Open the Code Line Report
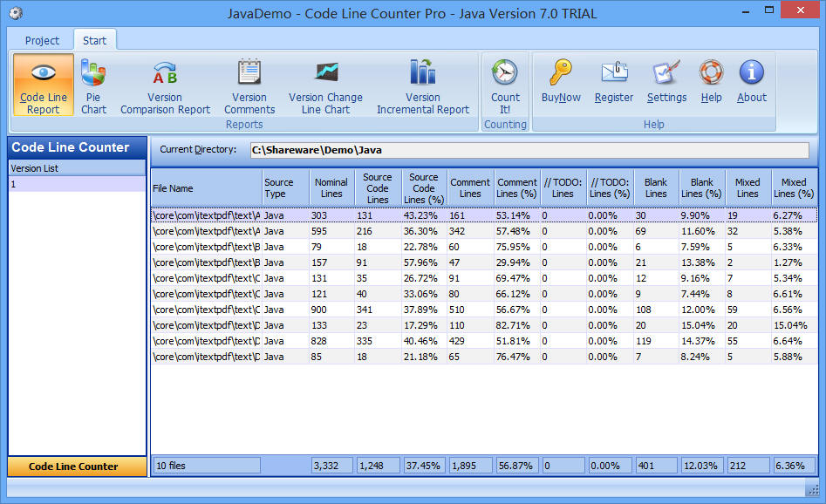The height and width of the screenshot is (504, 826). click(42, 85)
